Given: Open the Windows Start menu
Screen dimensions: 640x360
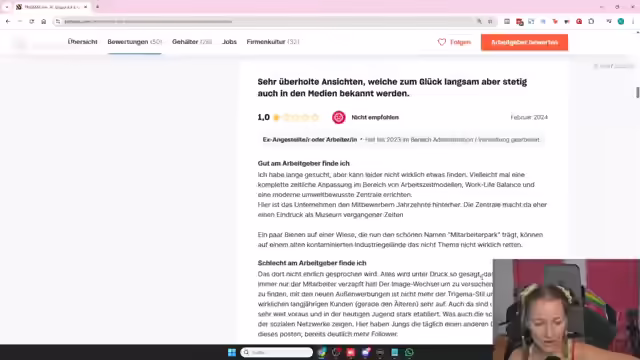Looking at the screenshot, I should (x=232, y=352).
